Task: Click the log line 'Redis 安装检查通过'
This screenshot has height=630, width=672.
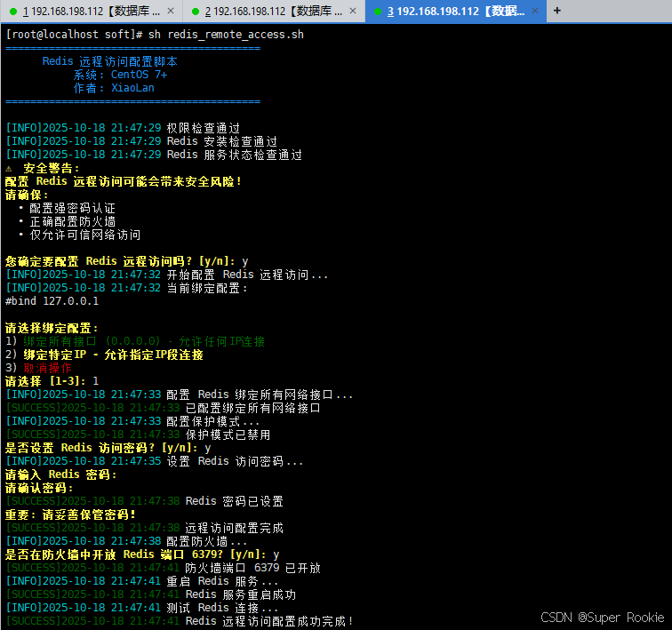Action: click(221, 141)
